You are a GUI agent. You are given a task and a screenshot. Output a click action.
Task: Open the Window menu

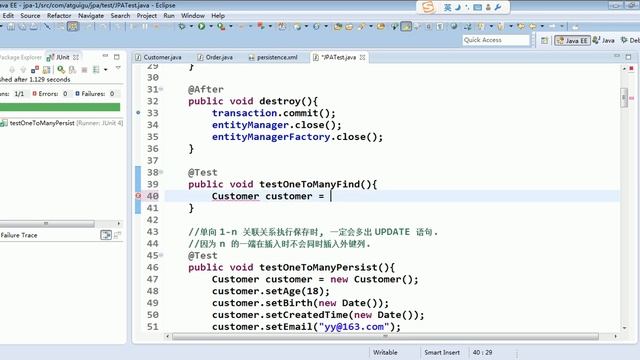[193, 16]
